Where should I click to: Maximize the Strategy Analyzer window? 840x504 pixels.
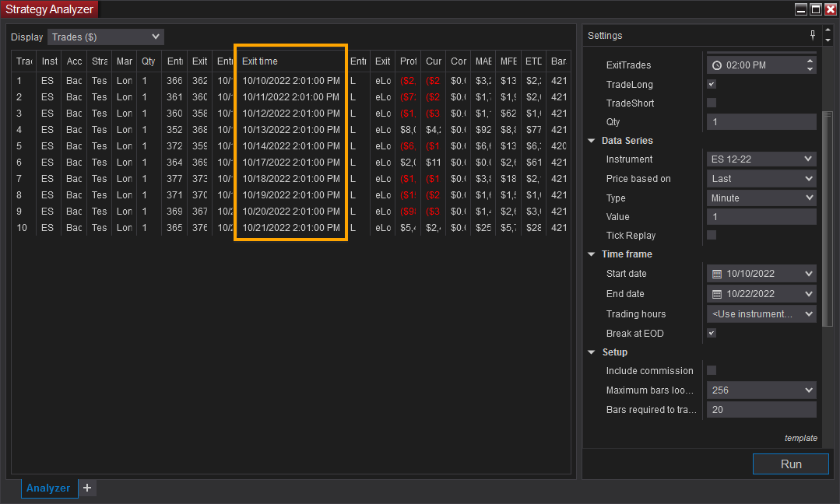816,9
